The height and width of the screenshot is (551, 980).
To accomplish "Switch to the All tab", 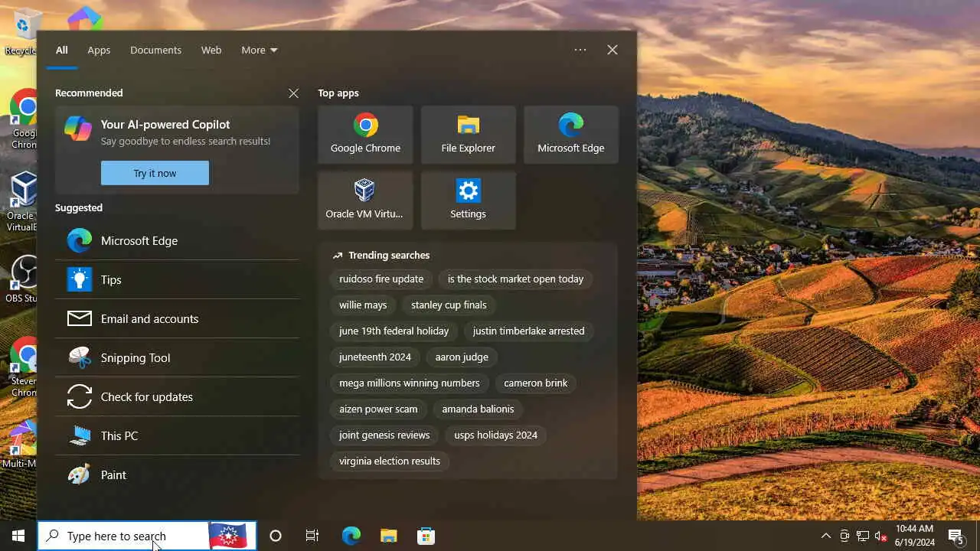I will (62, 50).
